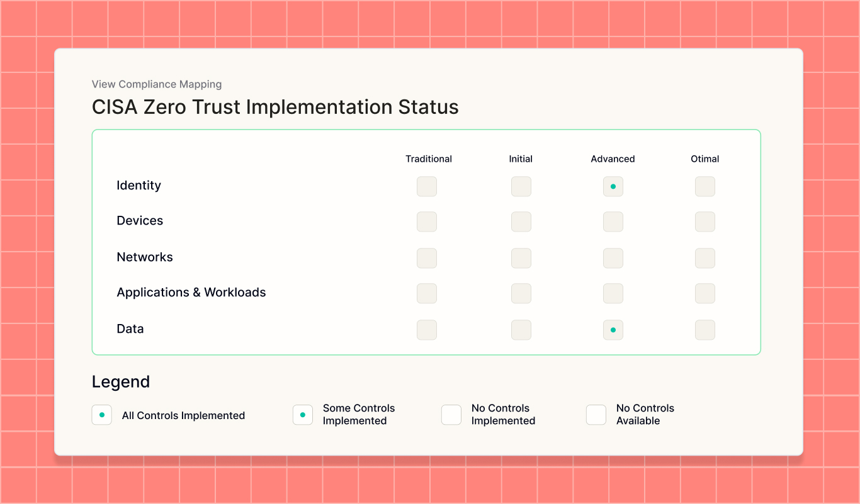Click the No Controls Implemented legend text
Screen dimensions: 860x504
coord(504,415)
